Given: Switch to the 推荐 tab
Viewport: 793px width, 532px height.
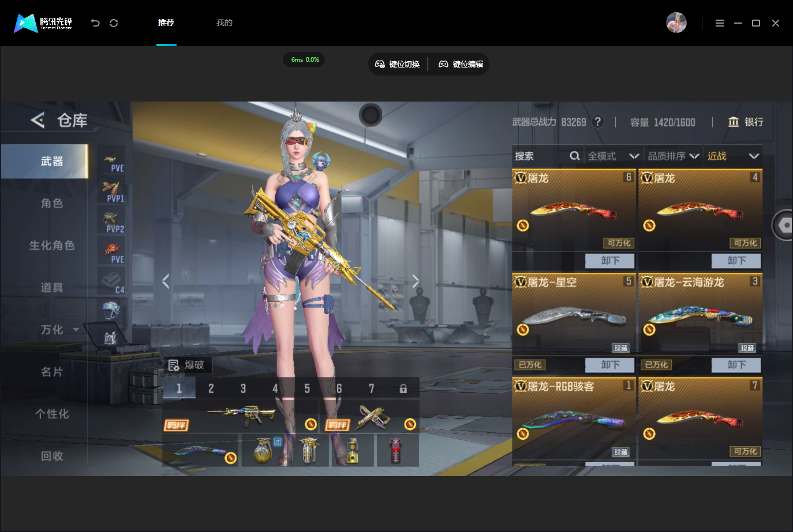Looking at the screenshot, I should pyautogui.click(x=166, y=23).
